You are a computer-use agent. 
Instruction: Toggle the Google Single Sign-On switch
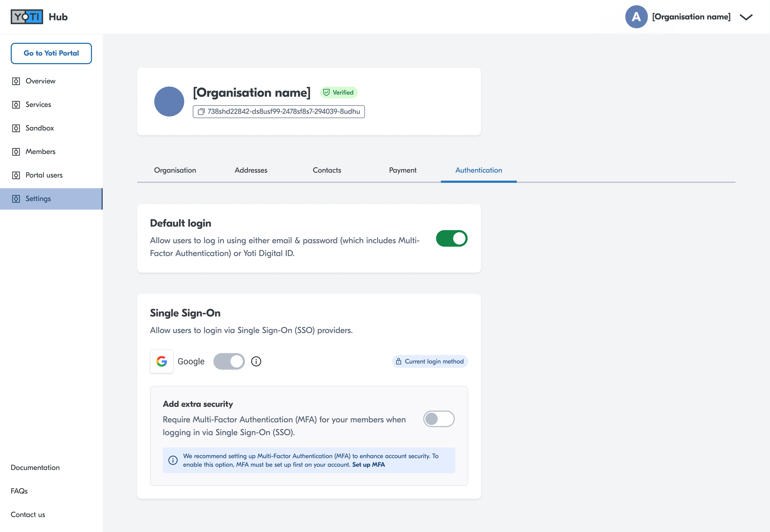click(x=229, y=361)
